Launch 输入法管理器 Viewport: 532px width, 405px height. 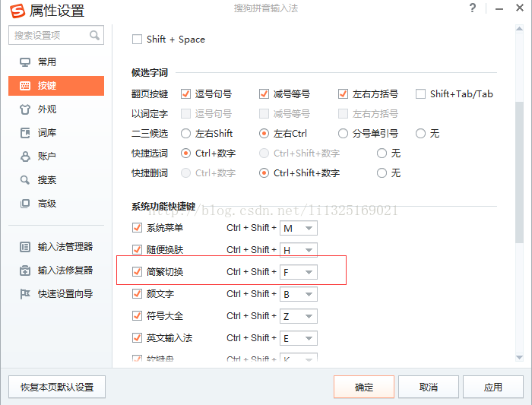(x=56, y=247)
